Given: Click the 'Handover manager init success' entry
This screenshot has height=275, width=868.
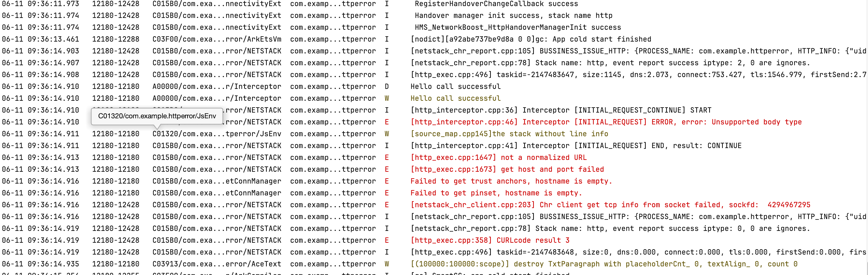Looking at the screenshot, I should click(x=513, y=15).
